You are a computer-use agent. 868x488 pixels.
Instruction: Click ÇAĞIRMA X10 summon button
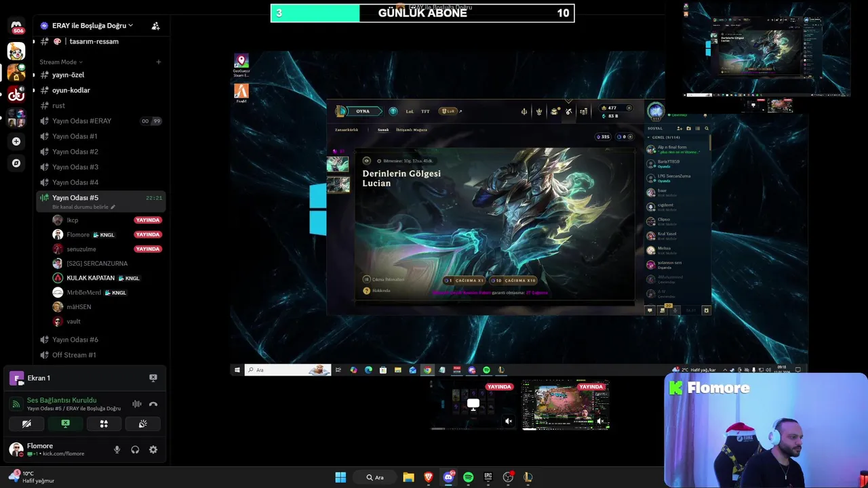point(515,280)
